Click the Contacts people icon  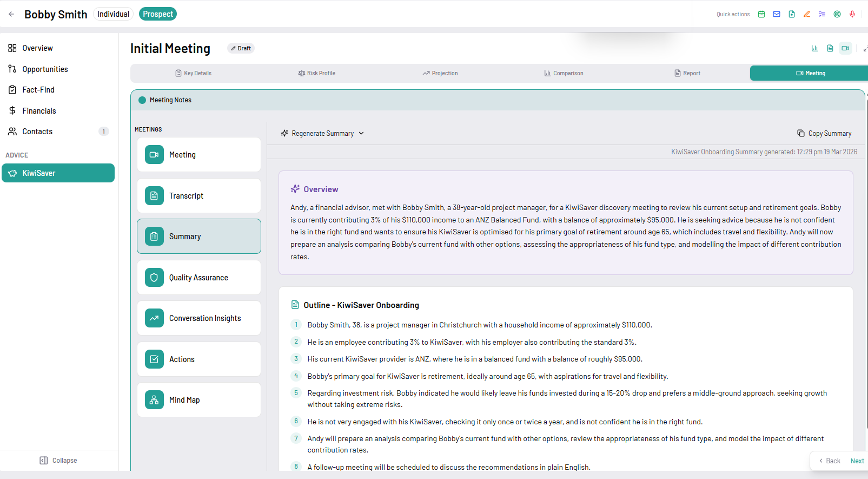click(12, 132)
